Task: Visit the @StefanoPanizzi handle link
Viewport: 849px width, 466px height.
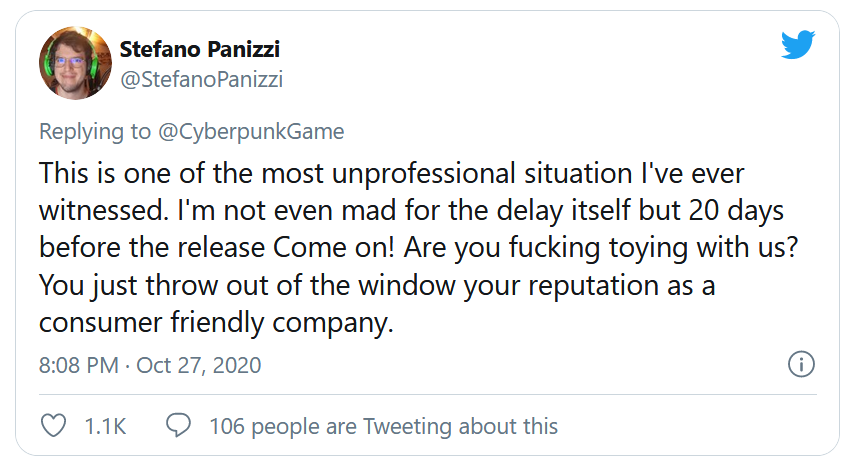Action: 201,80
